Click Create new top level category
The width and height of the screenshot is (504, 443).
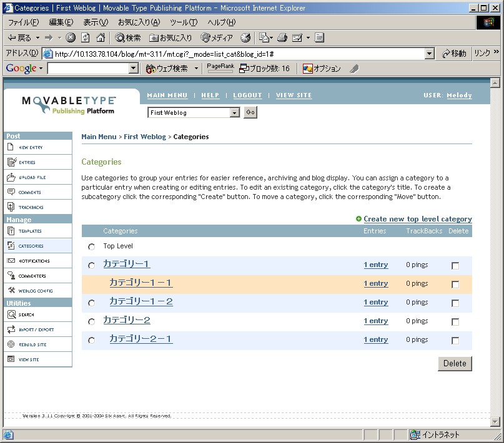[418, 219]
